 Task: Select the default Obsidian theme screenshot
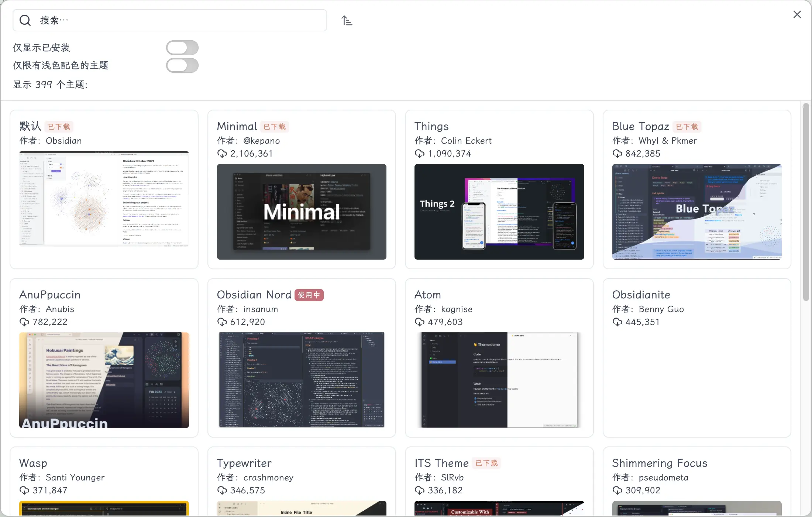[104, 198]
